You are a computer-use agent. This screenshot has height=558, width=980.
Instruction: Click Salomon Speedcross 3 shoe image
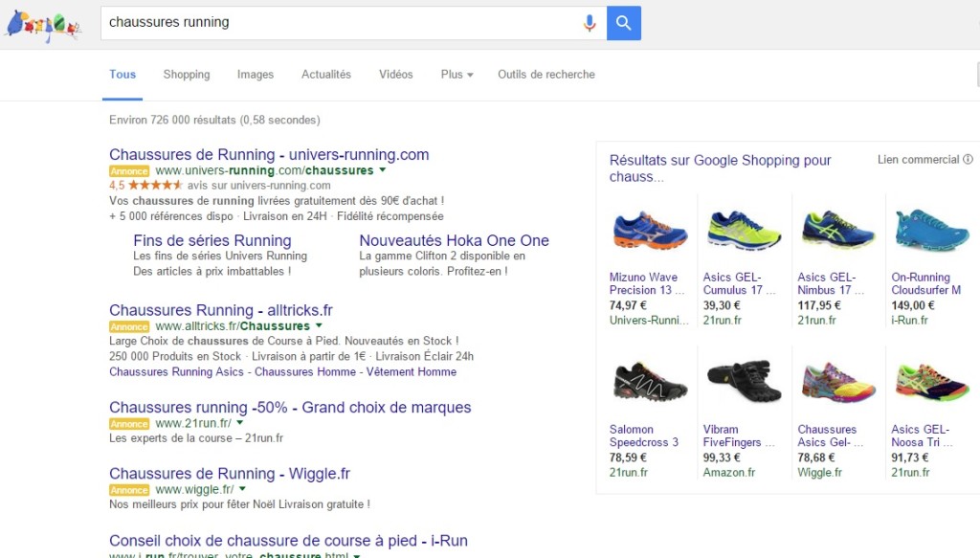click(x=650, y=381)
